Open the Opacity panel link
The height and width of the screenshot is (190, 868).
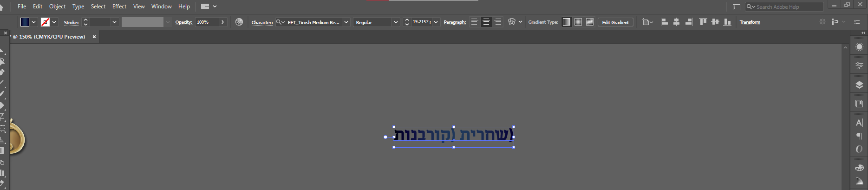click(x=183, y=22)
